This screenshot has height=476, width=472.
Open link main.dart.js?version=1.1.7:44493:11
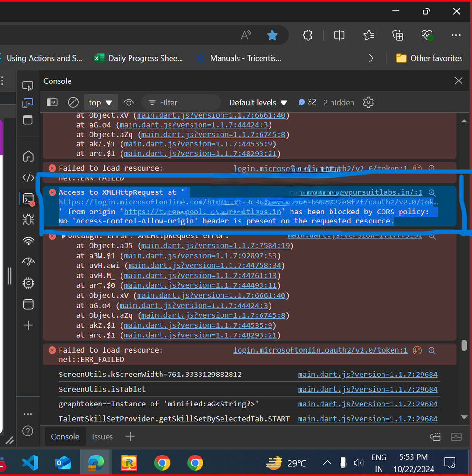(201, 285)
